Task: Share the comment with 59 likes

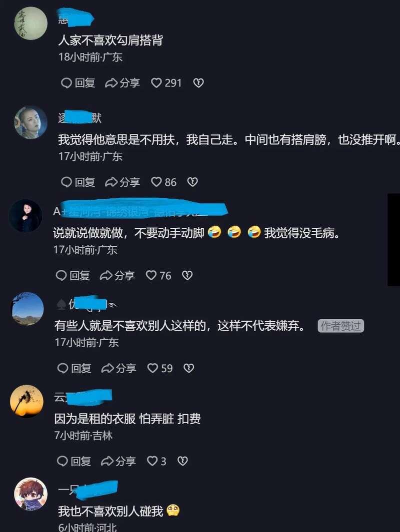Action: (119, 368)
